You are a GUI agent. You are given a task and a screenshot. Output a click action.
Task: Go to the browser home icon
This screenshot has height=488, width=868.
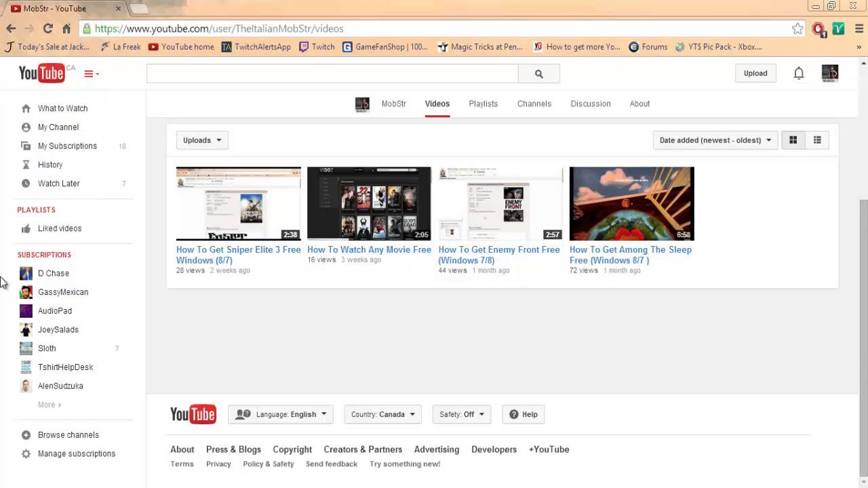(66, 28)
